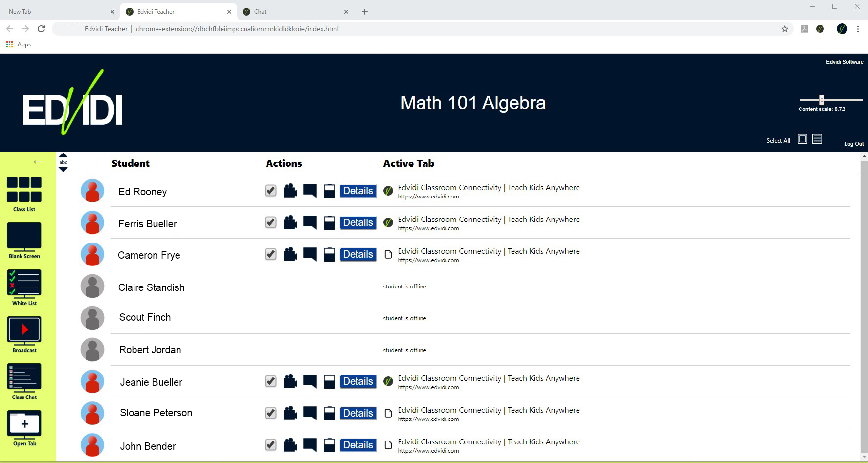Switch to the Chat browser tab
The image size is (868, 463).
[295, 12]
